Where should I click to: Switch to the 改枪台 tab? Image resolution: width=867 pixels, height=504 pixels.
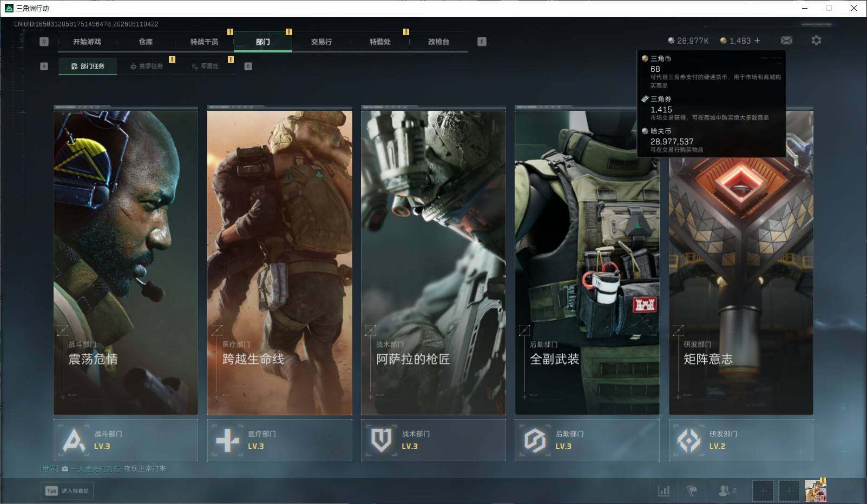(438, 42)
